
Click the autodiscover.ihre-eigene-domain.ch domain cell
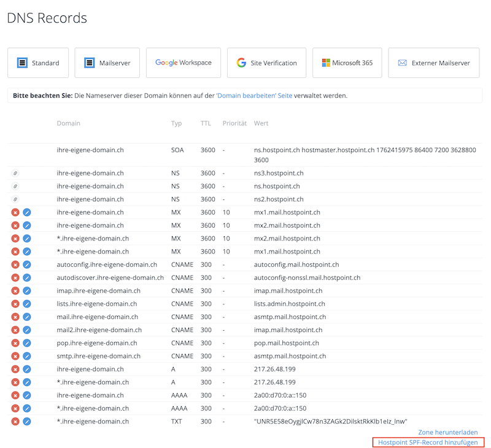coord(110,277)
